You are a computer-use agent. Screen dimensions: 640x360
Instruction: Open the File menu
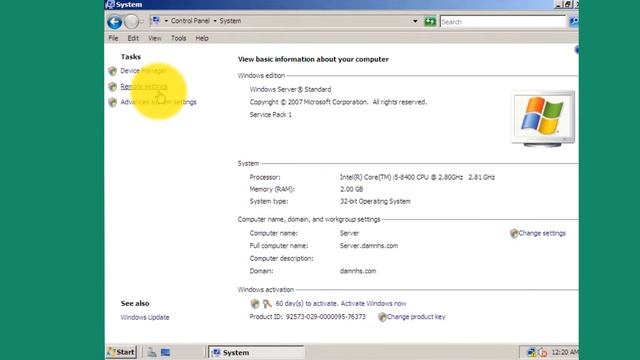tap(113, 38)
